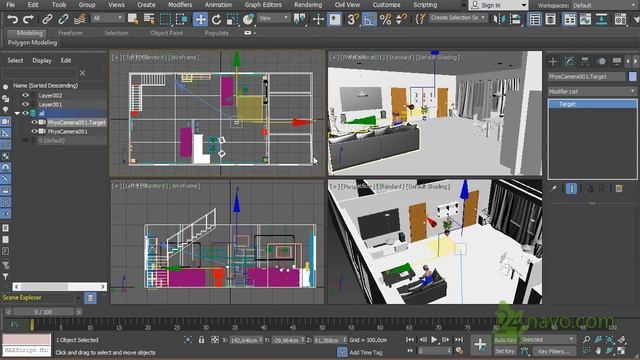Click the Align tool icon

pyautogui.click(x=515, y=19)
